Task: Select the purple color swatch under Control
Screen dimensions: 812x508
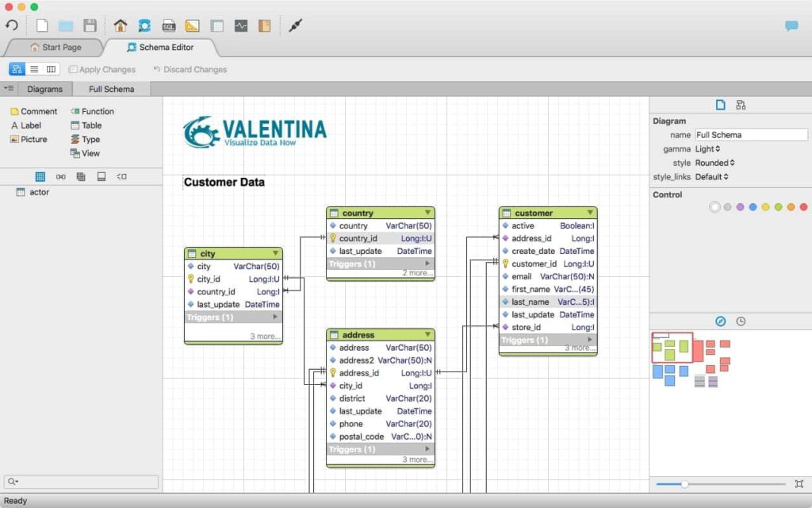Action: click(739, 206)
